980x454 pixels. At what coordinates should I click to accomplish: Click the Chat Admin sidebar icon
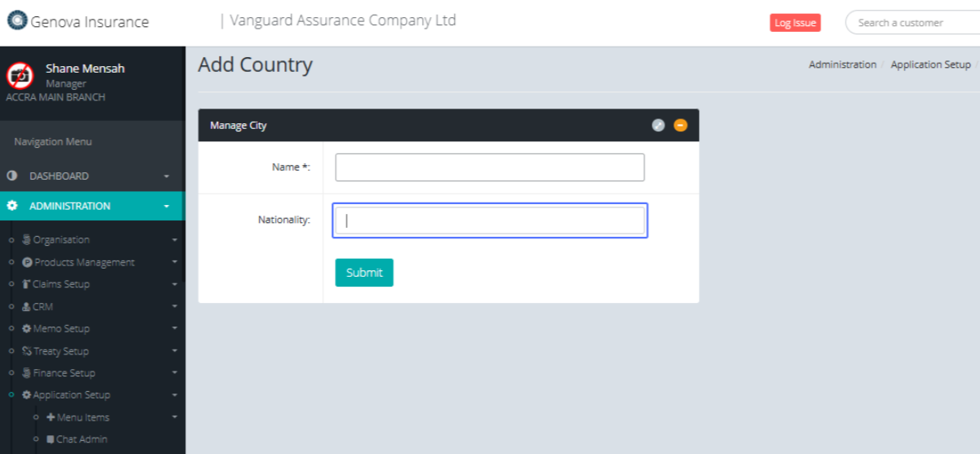click(50, 439)
